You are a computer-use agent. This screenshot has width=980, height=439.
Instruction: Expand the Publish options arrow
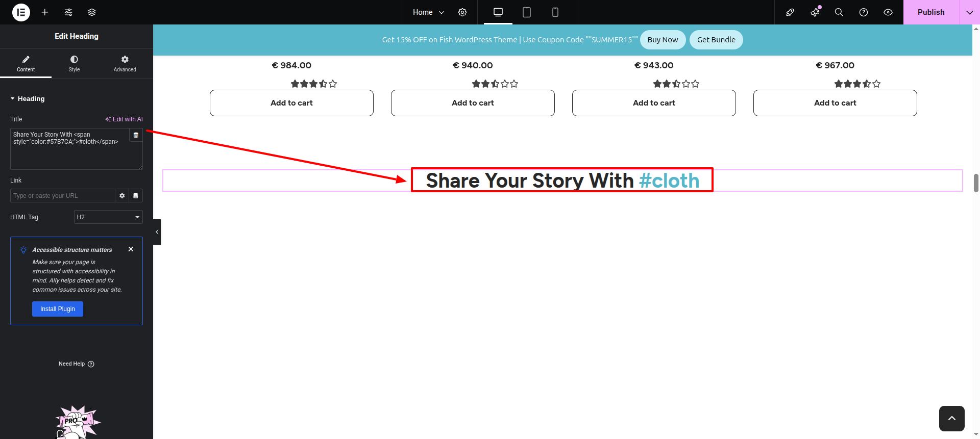(x=969, y=12)
